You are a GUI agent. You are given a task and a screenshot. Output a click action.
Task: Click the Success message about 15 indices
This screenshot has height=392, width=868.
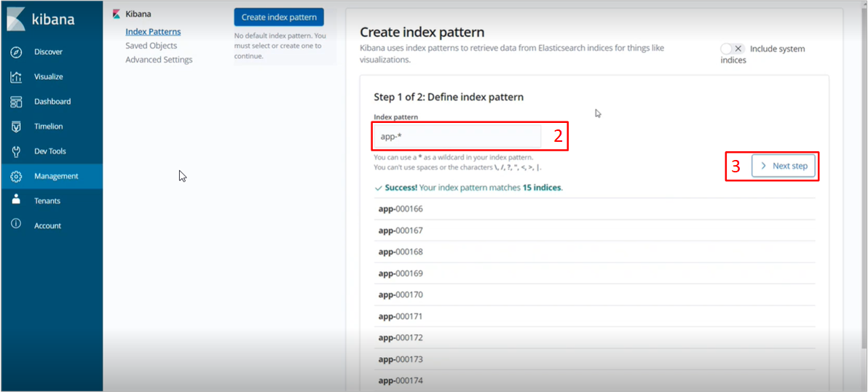(468, 188)
